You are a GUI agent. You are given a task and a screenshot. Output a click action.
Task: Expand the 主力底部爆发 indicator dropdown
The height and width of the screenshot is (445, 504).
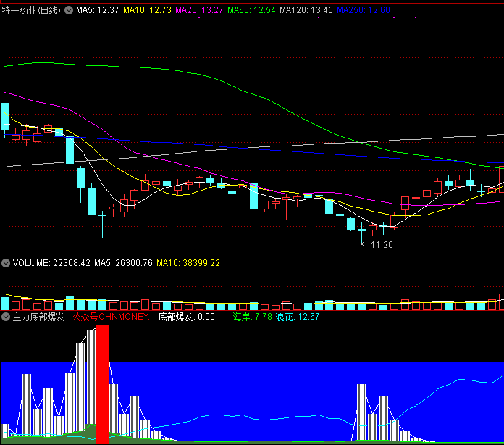click(x=6, y=317)
